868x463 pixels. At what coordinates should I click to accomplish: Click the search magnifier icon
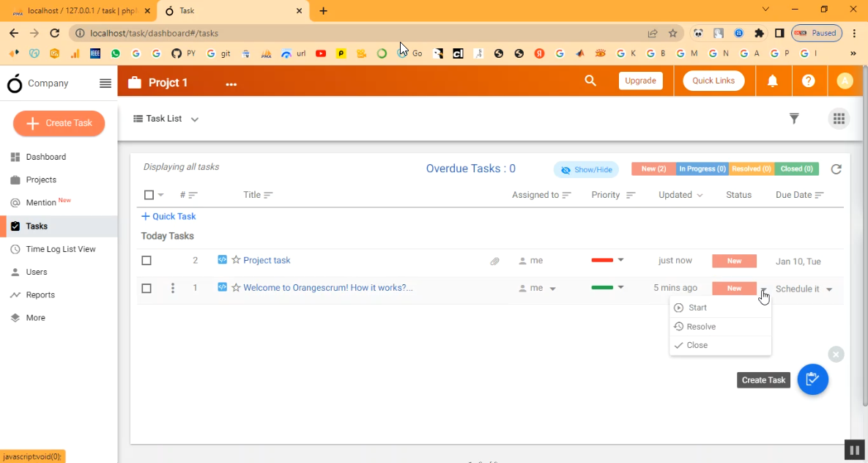[590, 81]
